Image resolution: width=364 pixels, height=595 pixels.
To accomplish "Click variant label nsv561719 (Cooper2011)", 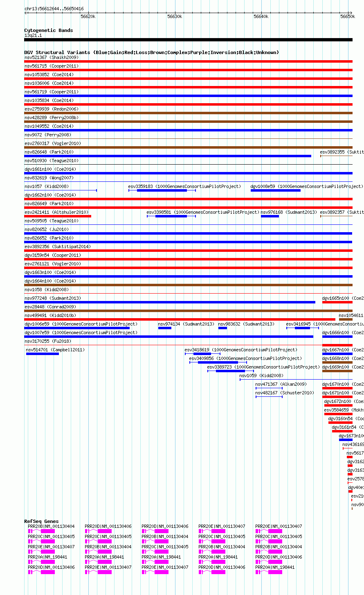I will tap(52, 92).
